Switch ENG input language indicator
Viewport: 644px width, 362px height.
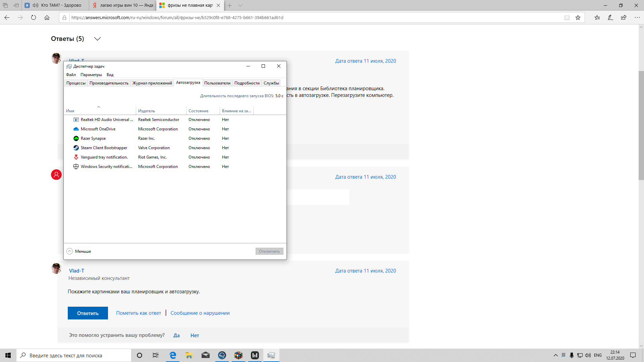598,355
